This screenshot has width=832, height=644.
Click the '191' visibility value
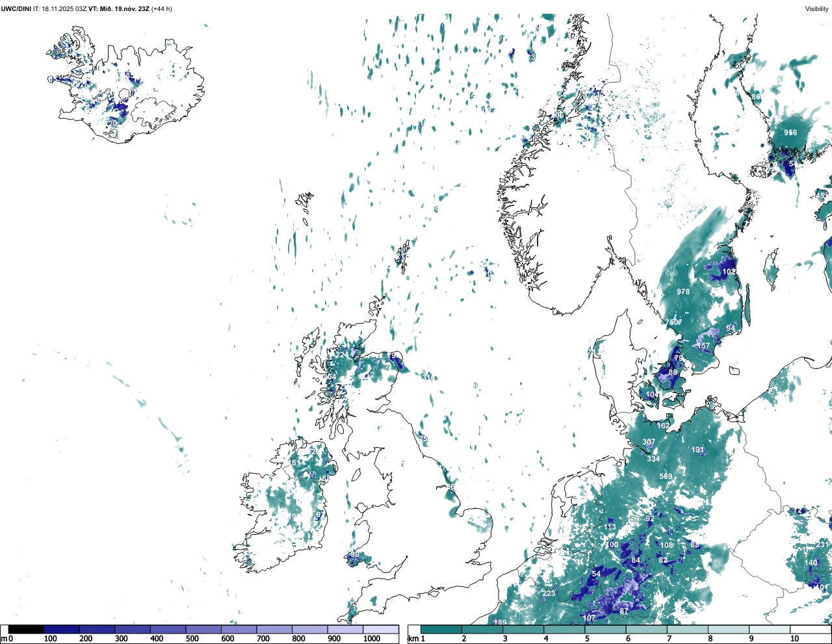(697, 450)
